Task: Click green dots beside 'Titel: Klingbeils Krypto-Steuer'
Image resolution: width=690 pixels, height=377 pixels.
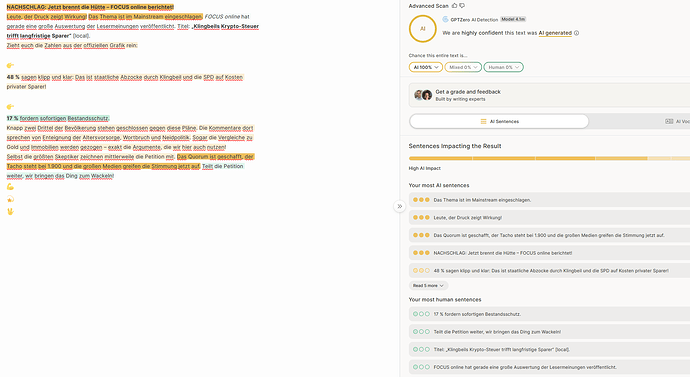Action: 421,349
